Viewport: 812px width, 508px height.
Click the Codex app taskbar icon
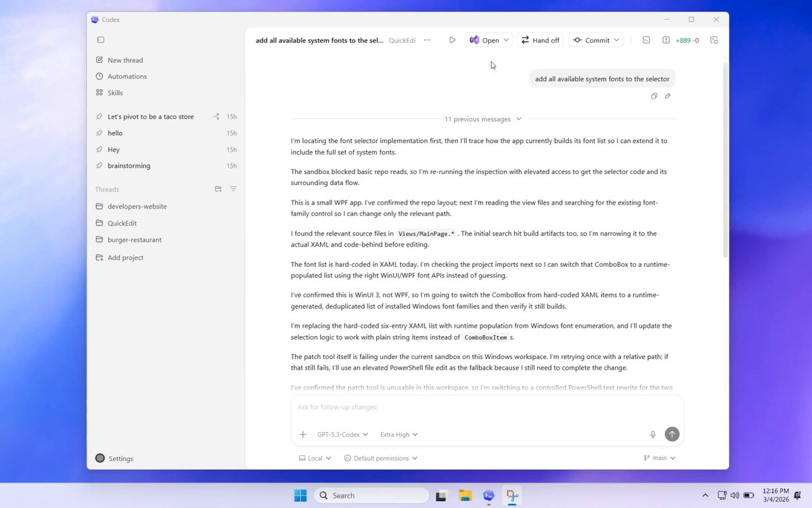tap(489, 495)
